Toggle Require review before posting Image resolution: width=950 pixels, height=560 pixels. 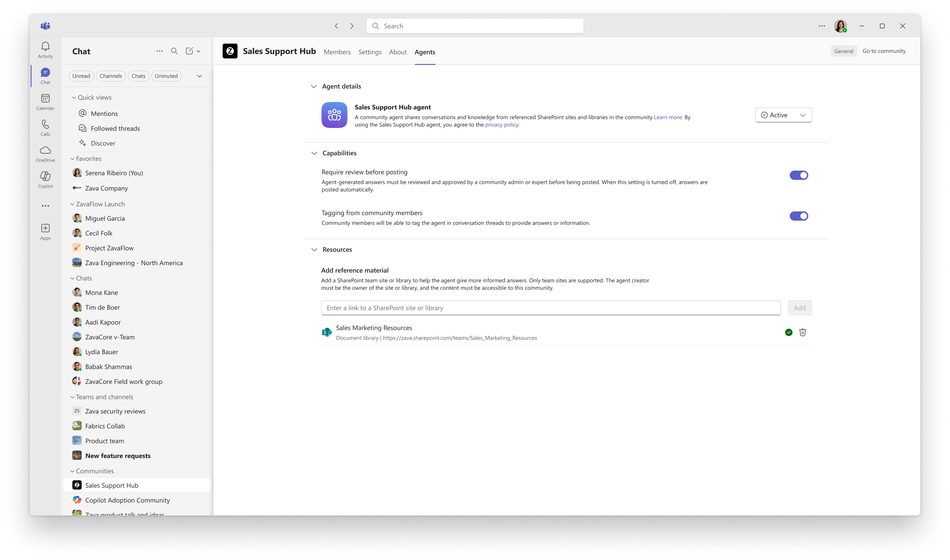click(x=798, y=175)
